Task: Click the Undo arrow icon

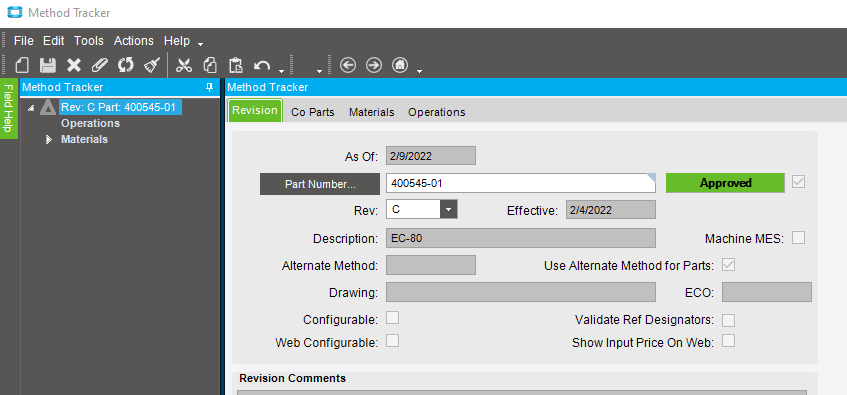Action: tap(262, 65)
